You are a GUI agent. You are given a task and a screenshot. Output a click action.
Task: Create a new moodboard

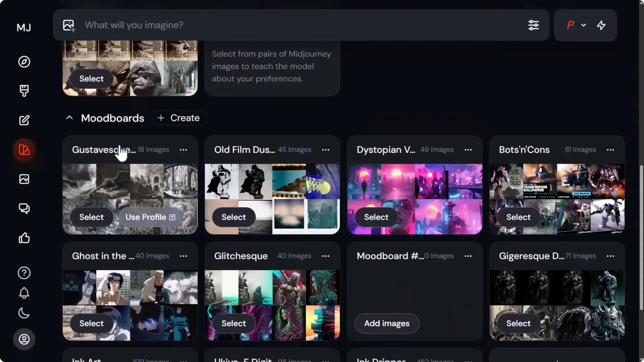pyautogui.click(x=178, y=118)
